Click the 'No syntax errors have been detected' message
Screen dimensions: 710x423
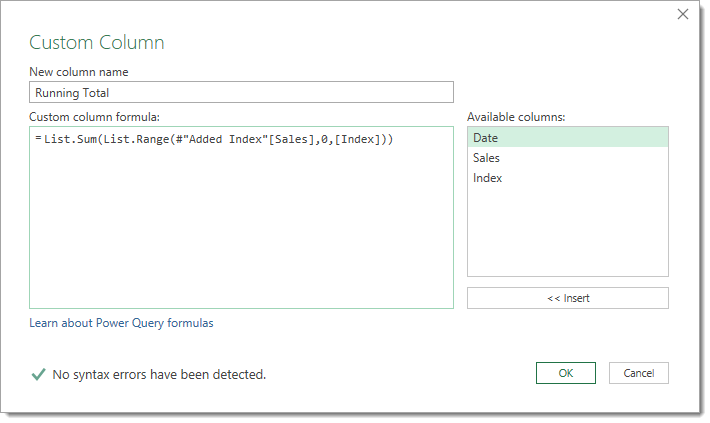coord(159,375)
